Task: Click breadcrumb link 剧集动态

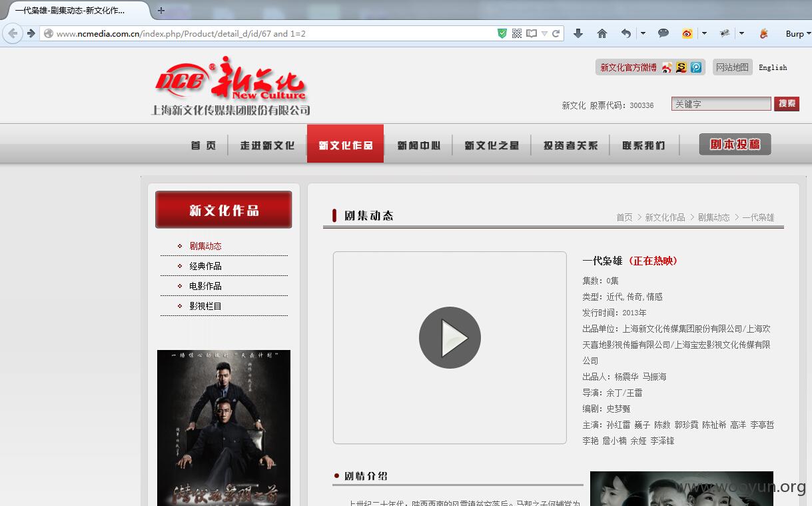Action: point(714,217)
